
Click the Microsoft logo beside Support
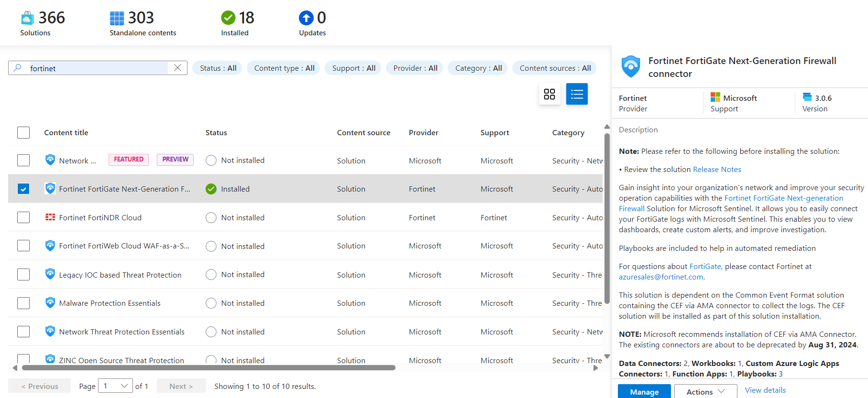[715, 97]
